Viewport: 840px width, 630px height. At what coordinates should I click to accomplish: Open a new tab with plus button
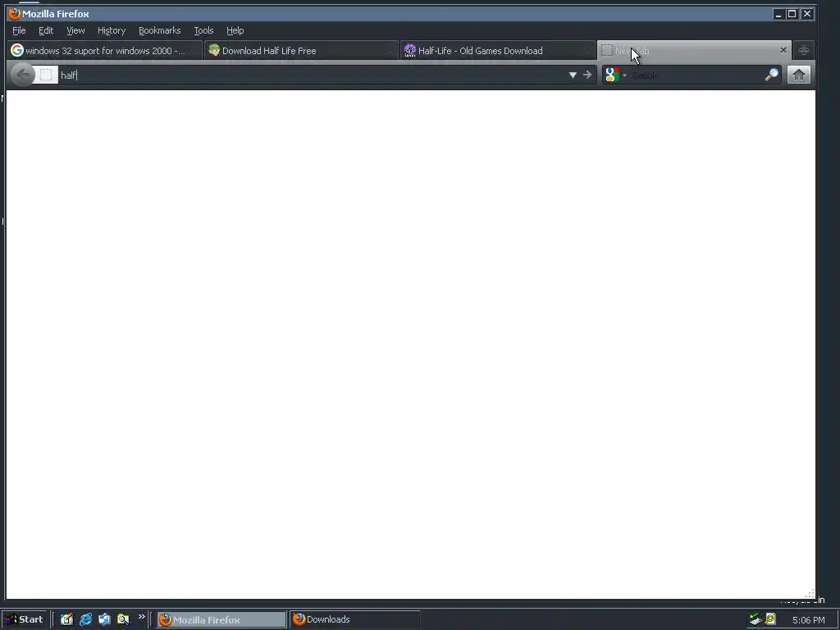(804, 50)
